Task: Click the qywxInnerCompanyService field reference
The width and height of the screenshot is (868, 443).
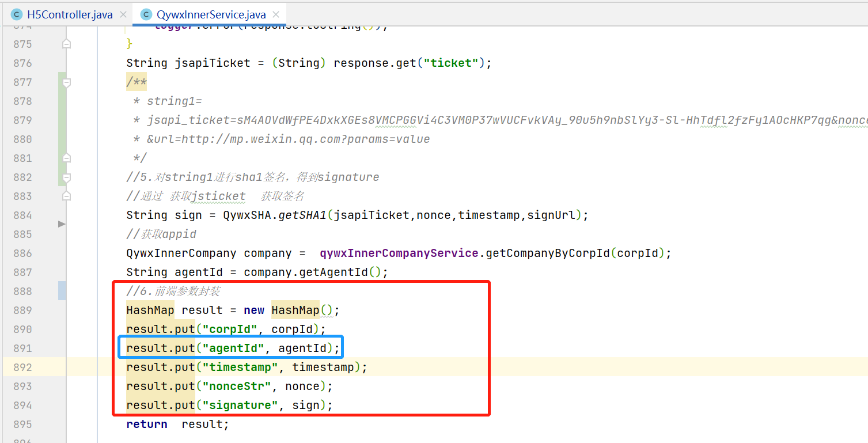Action: point(399,253)
